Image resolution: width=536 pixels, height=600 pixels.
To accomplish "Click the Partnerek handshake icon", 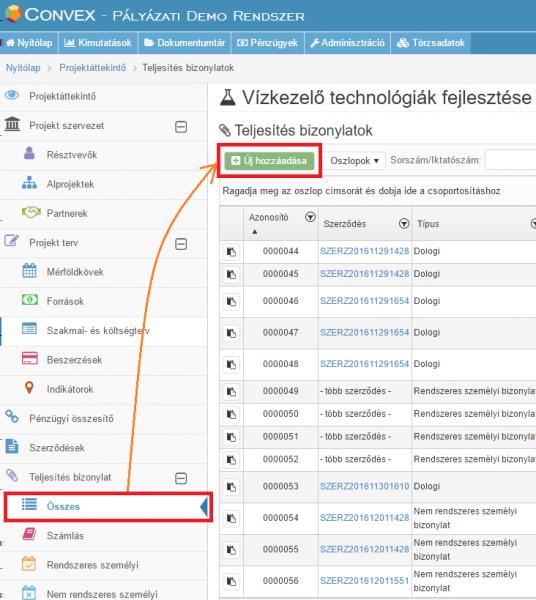I will click(x=31, y=212).
